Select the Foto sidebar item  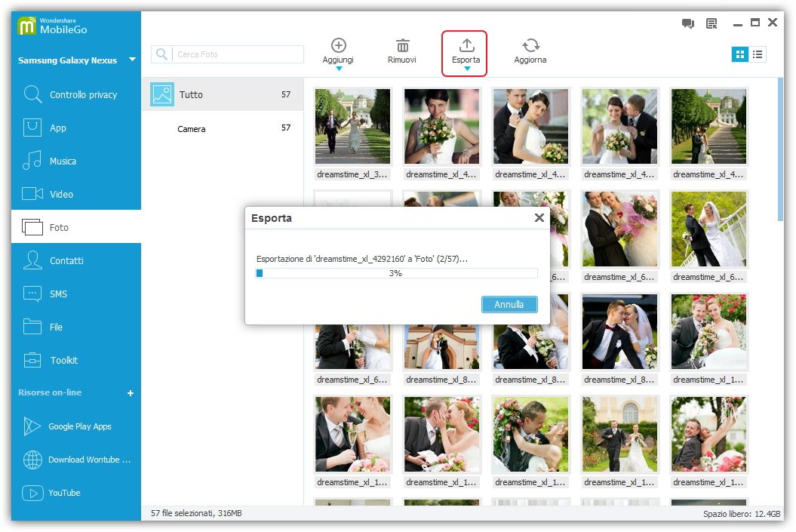point(76,227)
